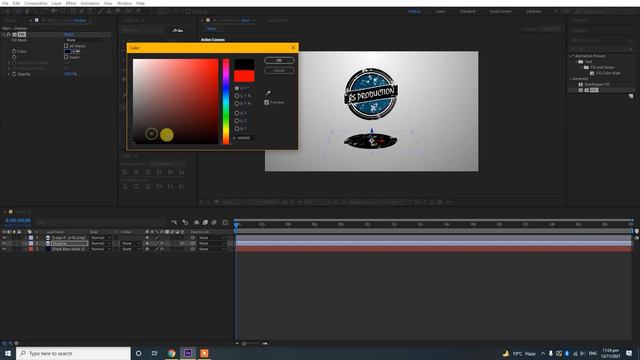
Task: Toggle the All Masks checkbox
Action: coord(66,46)
